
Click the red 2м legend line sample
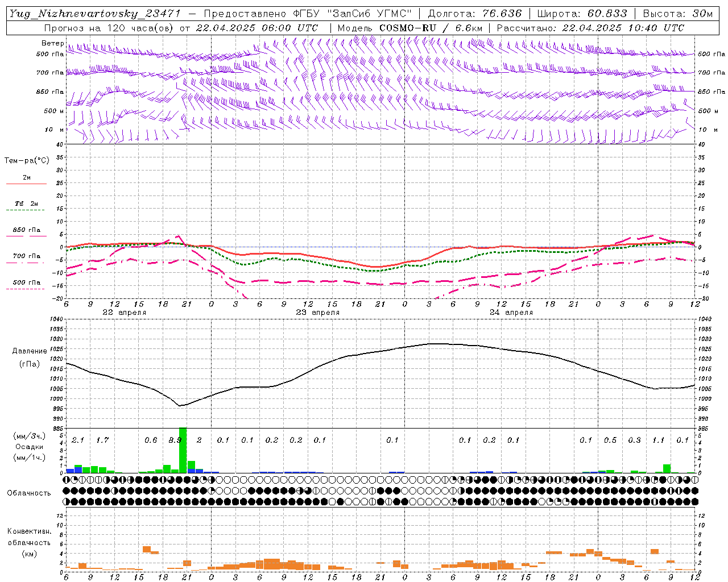(26, 184)
